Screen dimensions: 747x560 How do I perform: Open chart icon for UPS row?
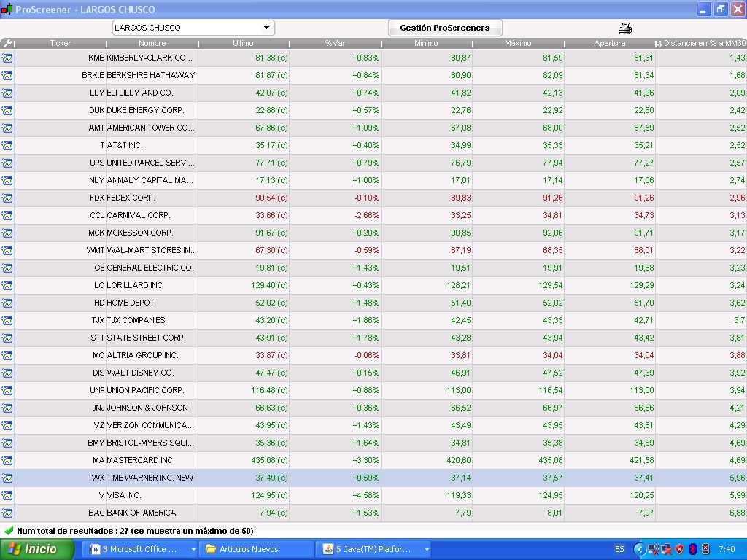click(7, 163)
